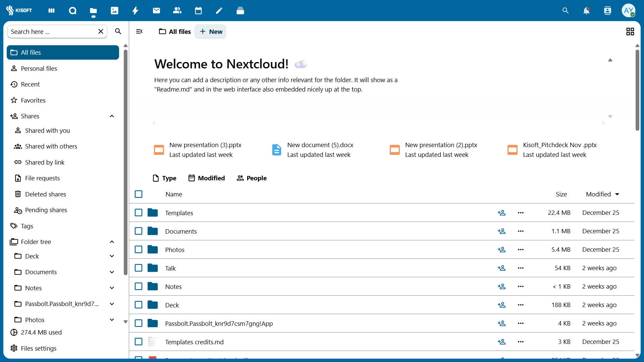Open contacts menu in header
Viewport: 644px width, 362px height.
coord(607,11)
